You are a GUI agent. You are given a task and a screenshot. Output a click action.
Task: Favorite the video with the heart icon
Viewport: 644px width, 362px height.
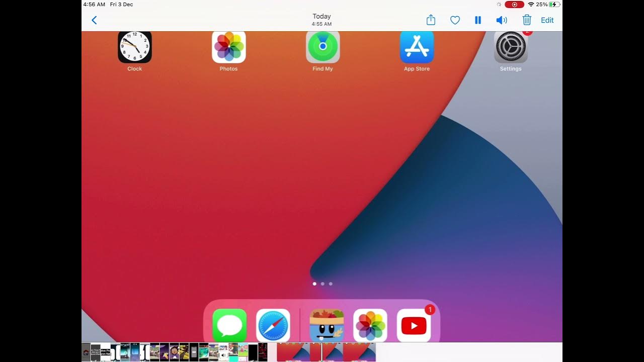[x=455, y=20]
